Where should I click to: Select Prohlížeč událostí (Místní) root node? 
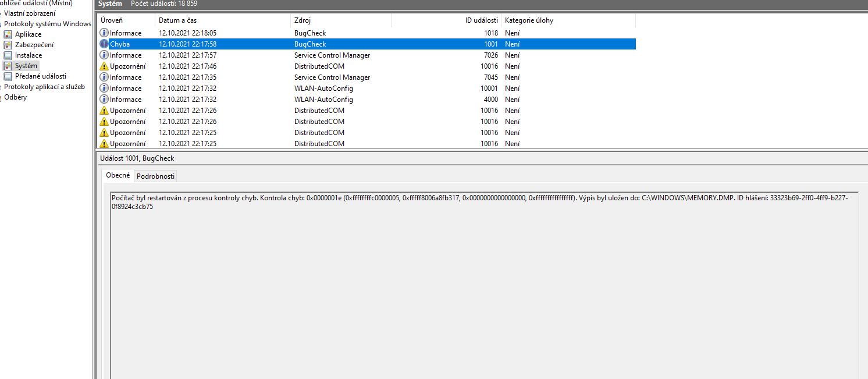coord(36,3)
